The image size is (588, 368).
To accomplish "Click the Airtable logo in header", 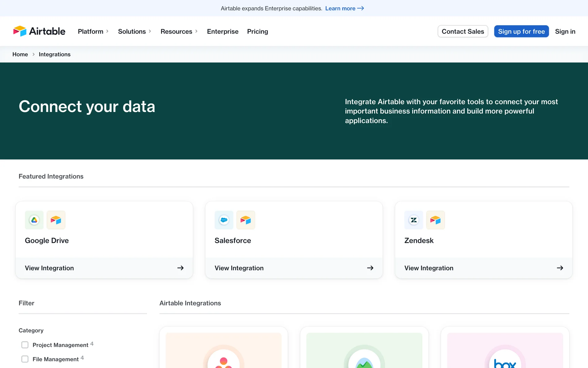I will (x=39, y=31).
